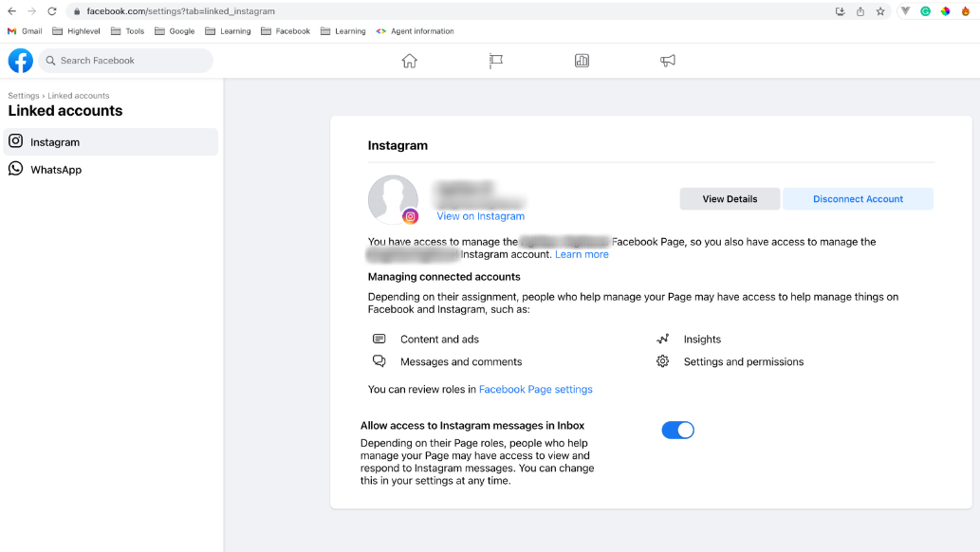Open Pages flag icon
This screenshot has width=980, height=552.
[495, 61]
